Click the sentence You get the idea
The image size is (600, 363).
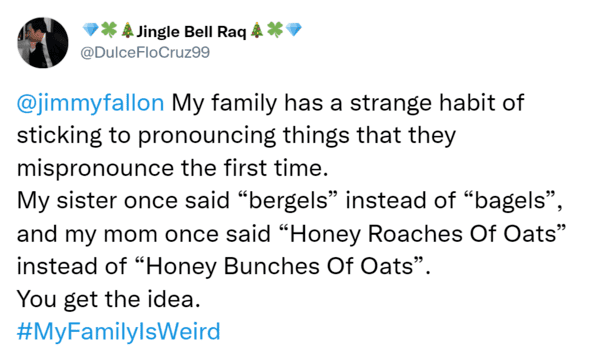tap(109, 299)
